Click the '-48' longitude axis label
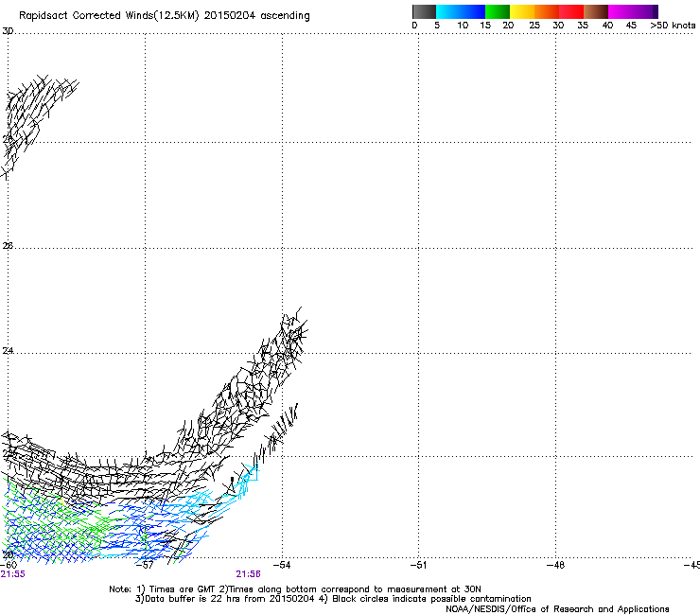700x615 pixels. pos(555,565)
